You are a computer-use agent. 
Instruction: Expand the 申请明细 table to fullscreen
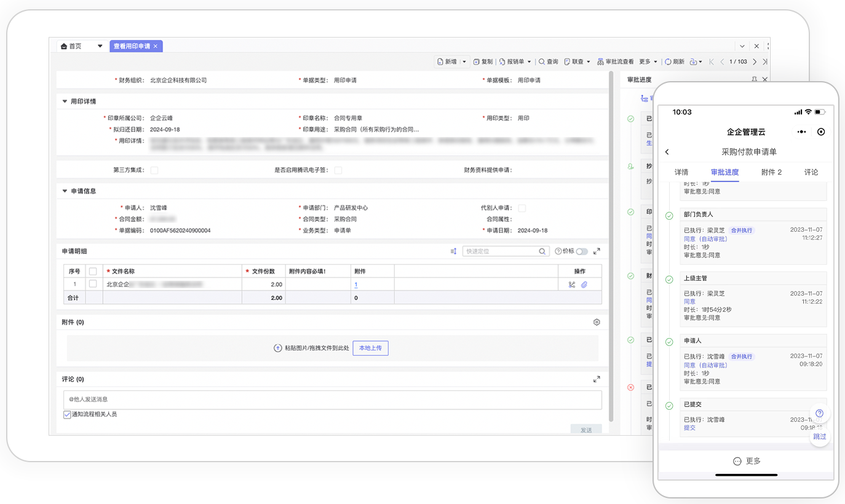597,251
